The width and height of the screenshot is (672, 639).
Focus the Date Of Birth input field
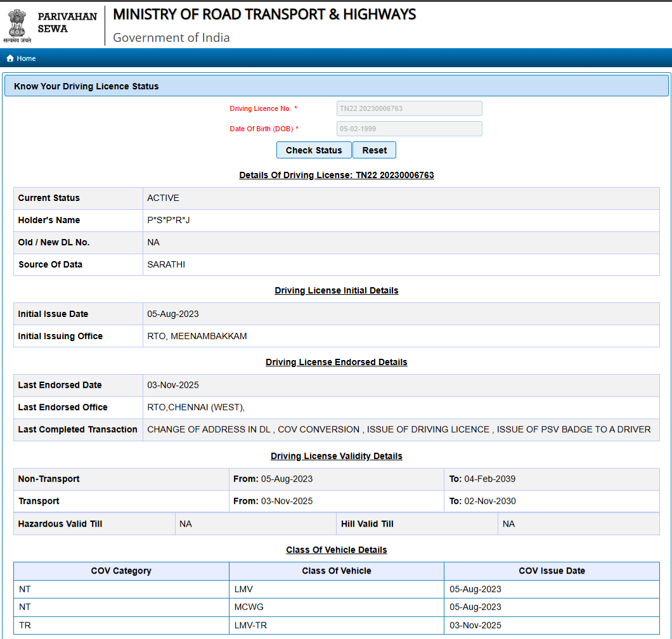coord(409,129)
